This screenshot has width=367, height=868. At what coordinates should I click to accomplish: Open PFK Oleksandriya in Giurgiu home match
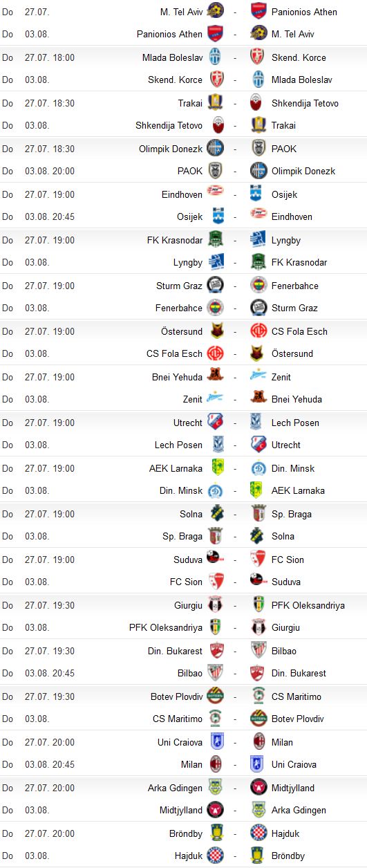coord(308,605)
